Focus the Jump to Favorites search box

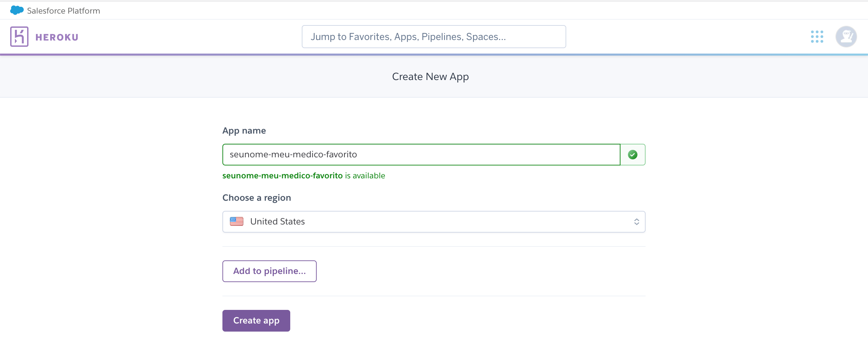click(x=434, y=37)
